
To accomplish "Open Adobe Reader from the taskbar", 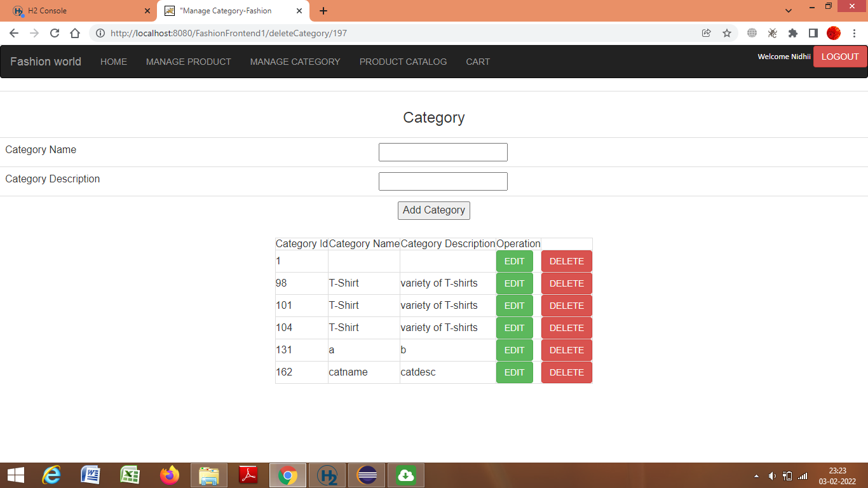I will (248, 475).
